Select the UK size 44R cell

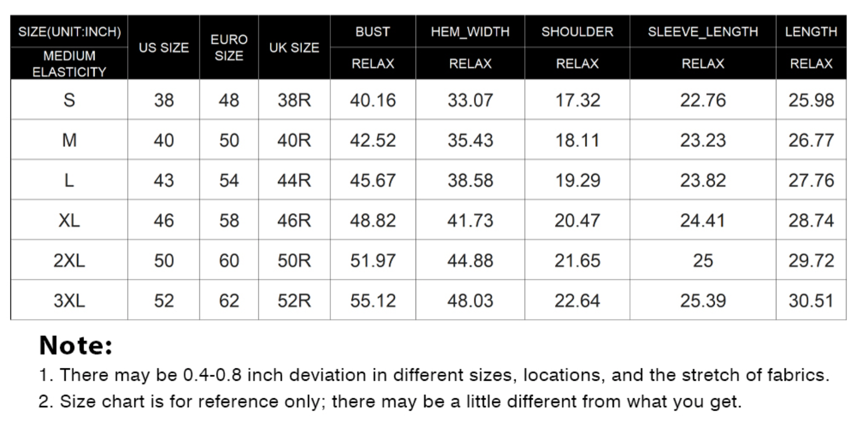(294, 181)
